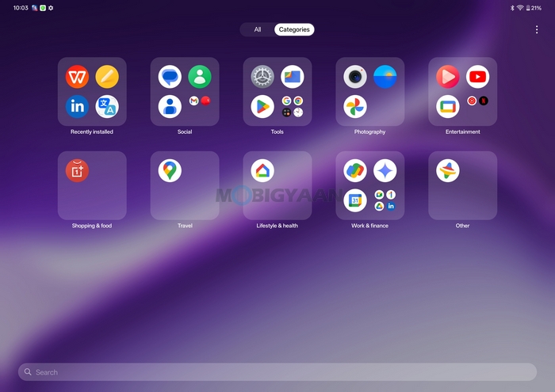The width and height of the screenshot is (555, 392).
Task: Tap the battery indicator showing 21%
Action: 534,8
